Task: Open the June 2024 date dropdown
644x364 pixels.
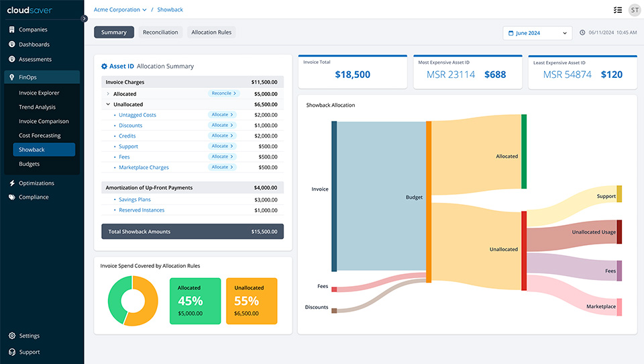Action: [537, 33]
